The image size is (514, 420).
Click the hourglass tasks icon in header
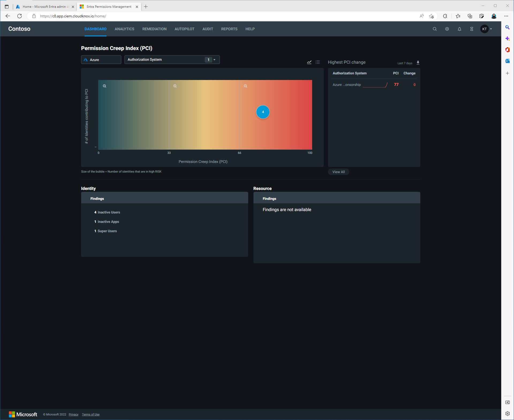tap(472, 29)
